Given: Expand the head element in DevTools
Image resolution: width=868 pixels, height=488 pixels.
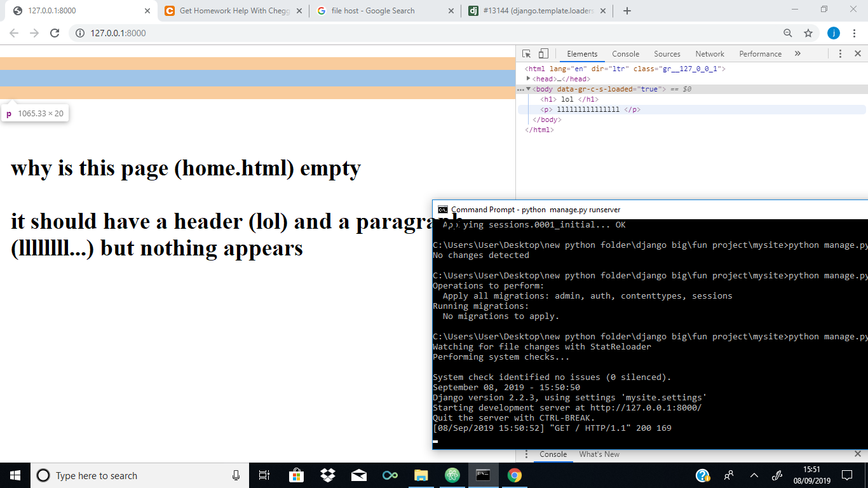Looking at the screenshot, I should (x=529, y=79).
